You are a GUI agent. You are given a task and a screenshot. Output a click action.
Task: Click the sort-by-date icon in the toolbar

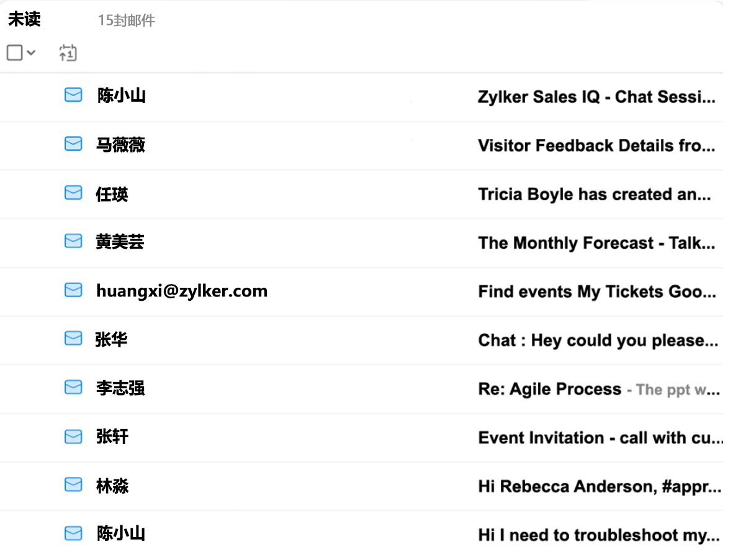pyautogui.click(x=68, y=53)
